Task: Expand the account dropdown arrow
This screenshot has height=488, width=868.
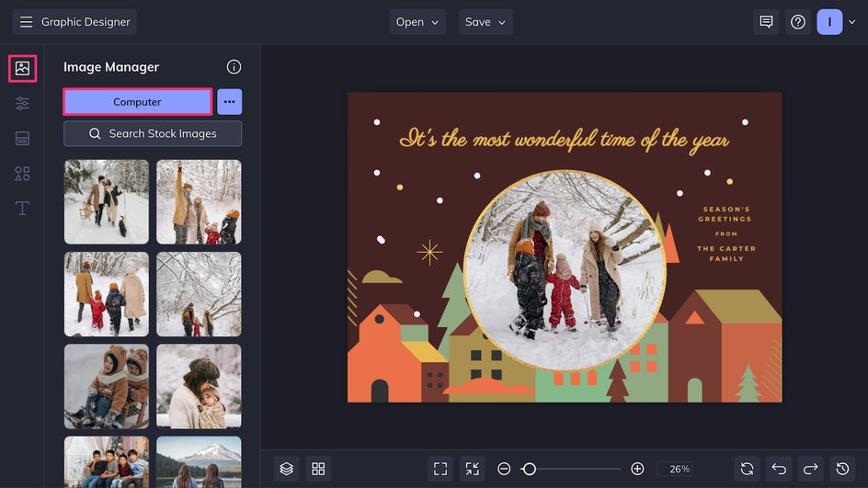Action: [852, 22]
